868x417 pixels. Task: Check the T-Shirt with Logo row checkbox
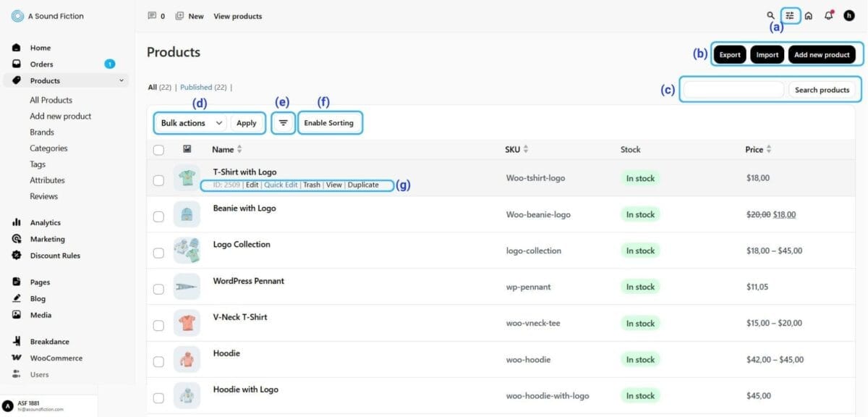pyautogui.click(x=158, y=180)
